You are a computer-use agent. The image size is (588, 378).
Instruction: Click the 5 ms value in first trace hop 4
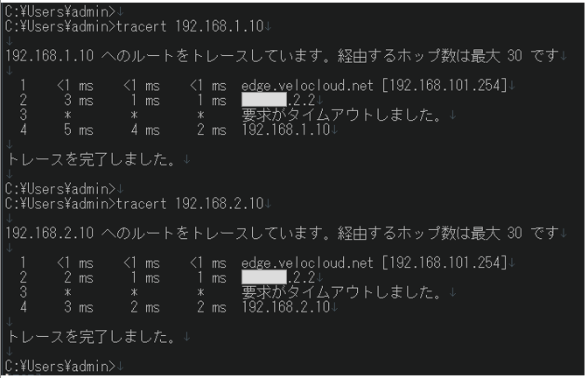pos(78,129)
